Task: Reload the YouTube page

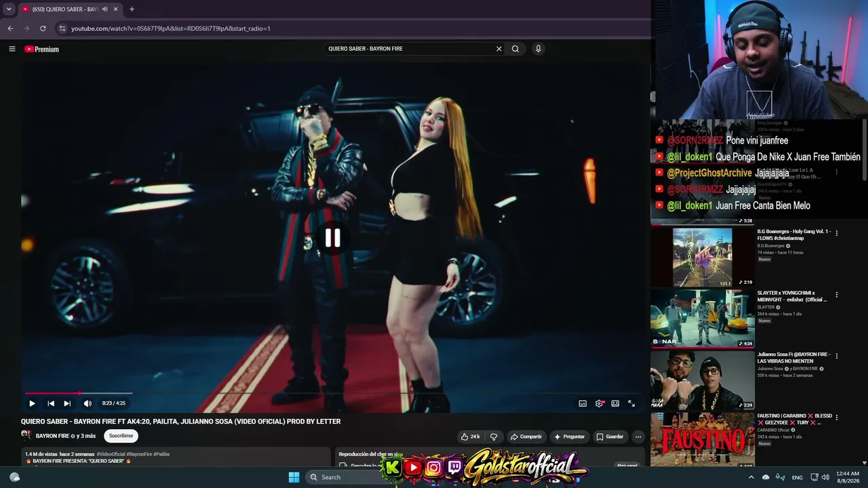Action: click(43, 28)
